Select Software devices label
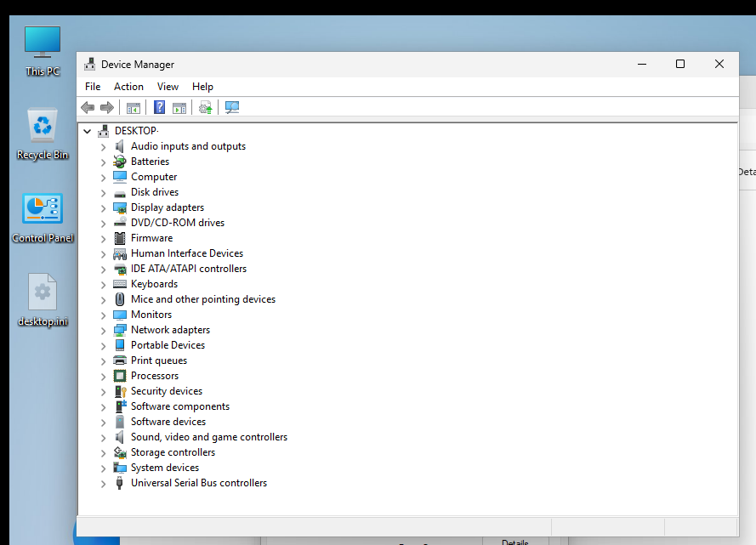This screenshot has height=545, width=756. [168, 422]
